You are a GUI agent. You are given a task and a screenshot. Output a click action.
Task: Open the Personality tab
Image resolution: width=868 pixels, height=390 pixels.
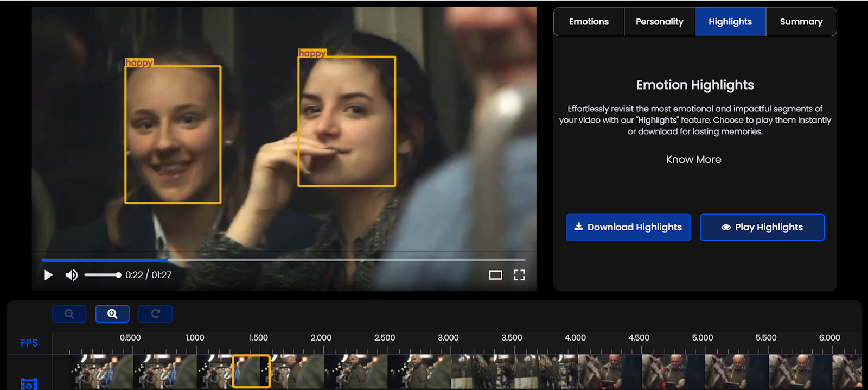[x=659, y=22]
